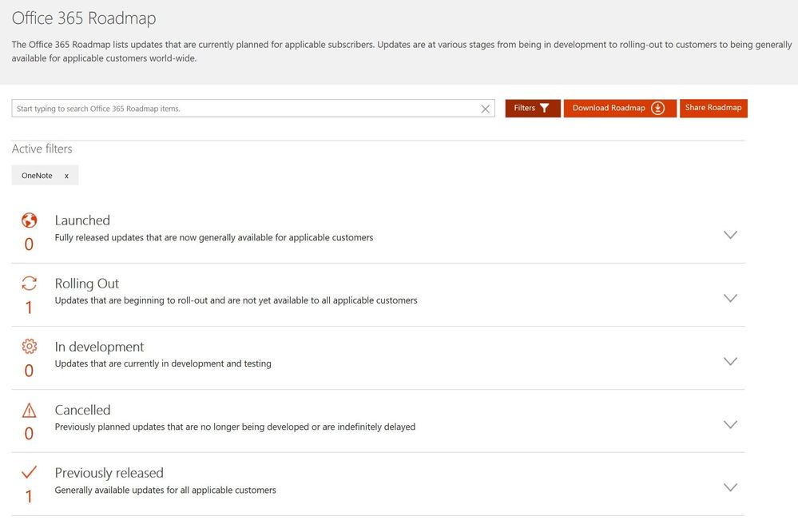The image size is (798, 532).
Task: Click the Rolling Out sync arrows icon
Action: (29, 284)
